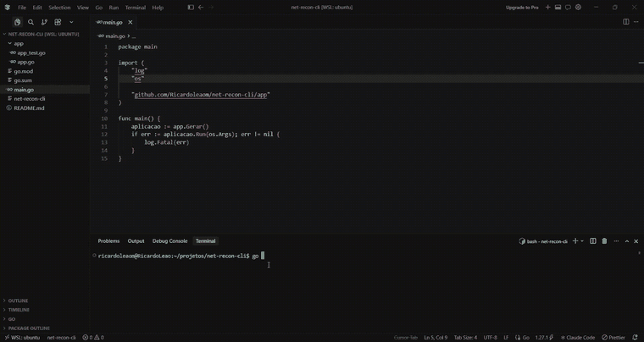Image resolution: width=644 pixels, height=342 pixels.
Task: Open the launch profile dropdown arrow
Action: click(582, 241)
